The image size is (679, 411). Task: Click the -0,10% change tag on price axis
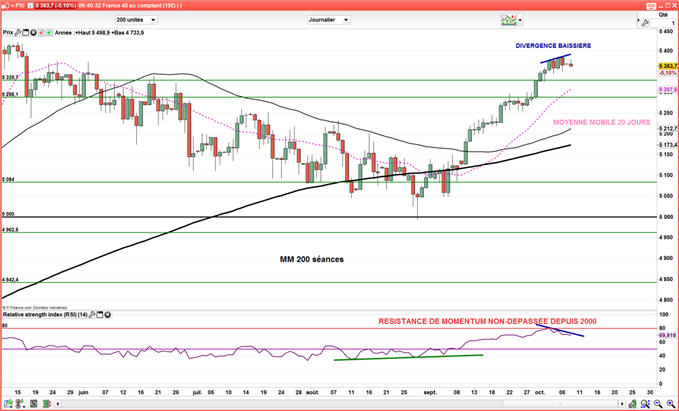tap(668, 73)
